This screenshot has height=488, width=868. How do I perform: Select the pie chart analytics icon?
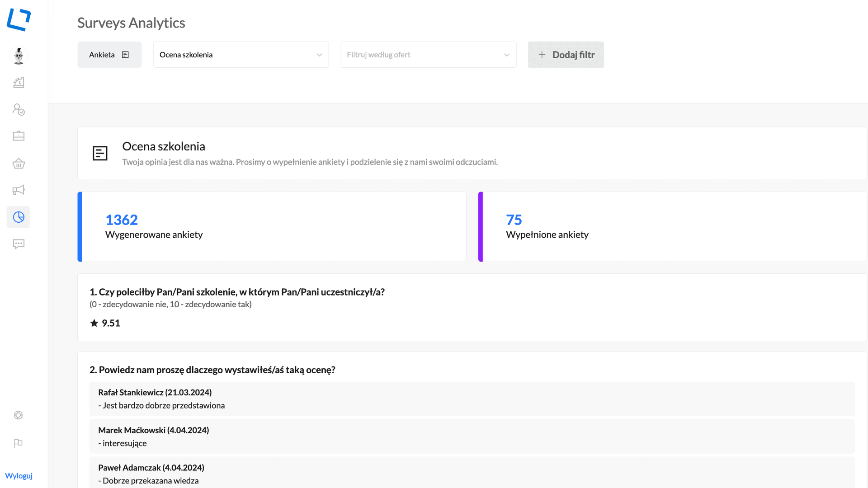click(19, 217)
